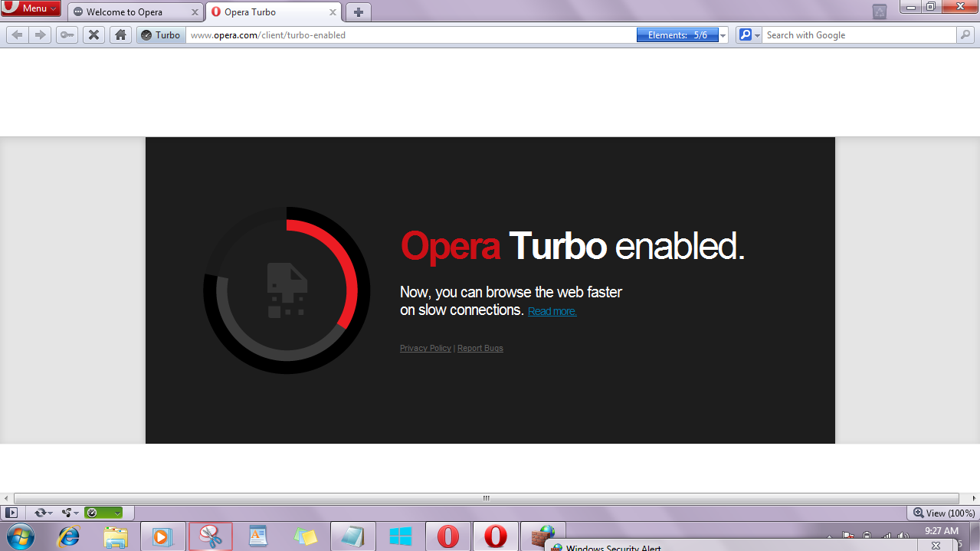This screenshot has height=551, width=980.
Task: Click the Elements 5/6 loading progress bar
Action: point(677,35)
